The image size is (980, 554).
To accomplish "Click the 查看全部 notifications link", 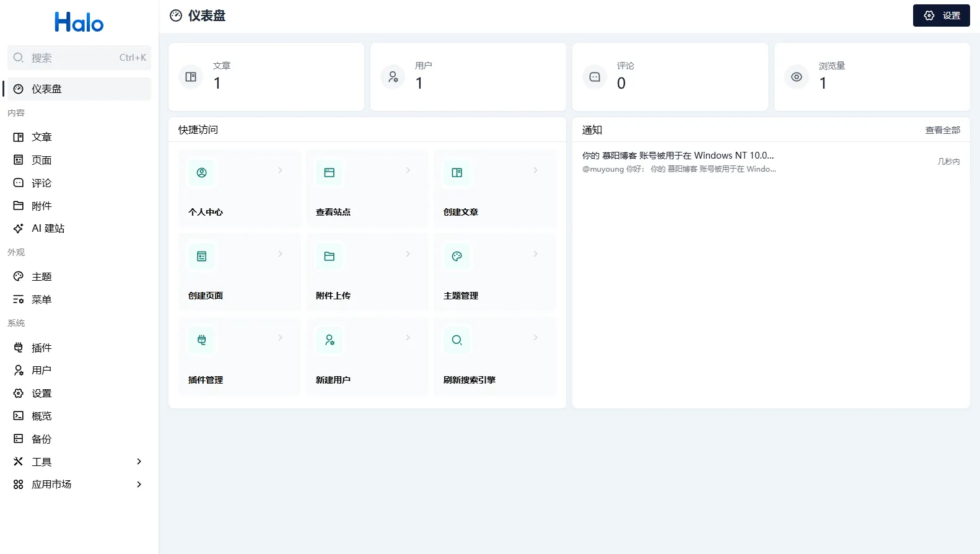I will [x=942, y=130].
